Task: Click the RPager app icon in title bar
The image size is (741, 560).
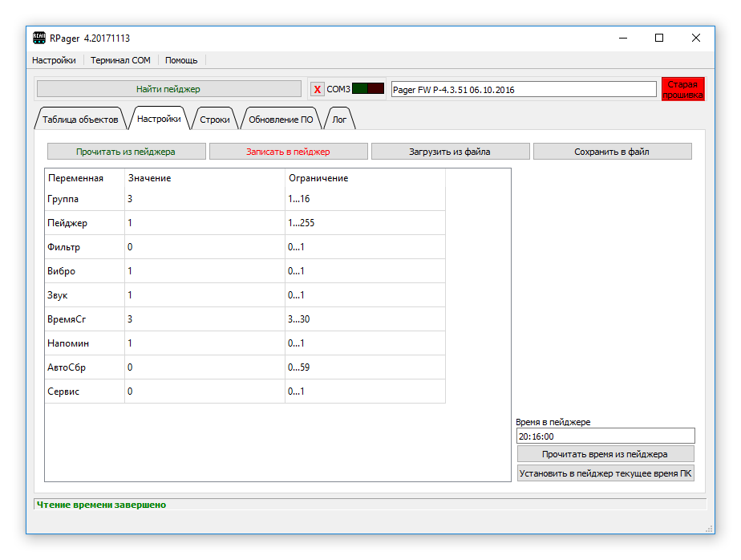Action: (x=38, y=38)
